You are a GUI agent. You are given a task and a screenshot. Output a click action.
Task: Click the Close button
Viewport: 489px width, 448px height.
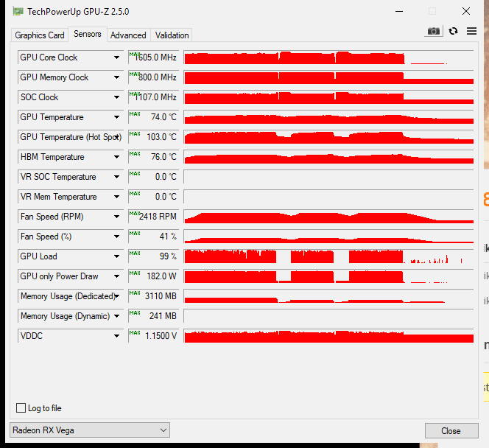451,431
